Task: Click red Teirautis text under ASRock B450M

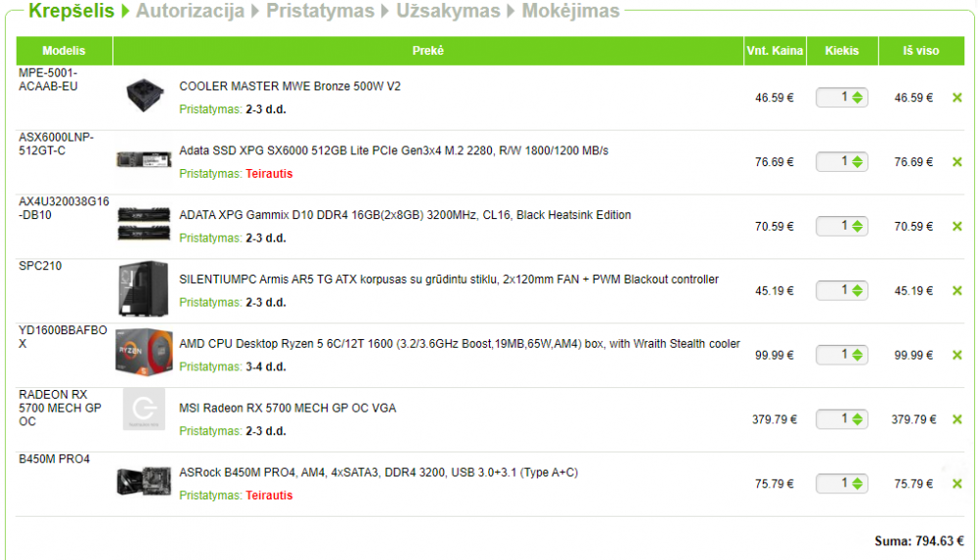Action: click(x=269, y=495)
